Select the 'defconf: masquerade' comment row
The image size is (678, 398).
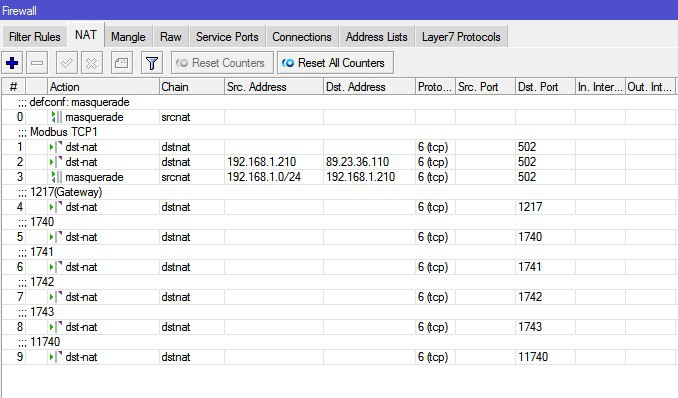click(339, 102)
